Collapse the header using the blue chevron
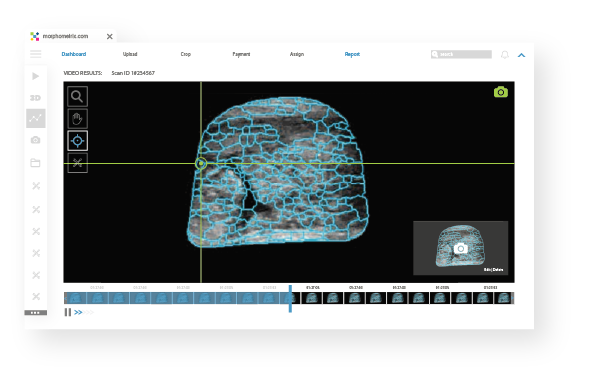This screenshot has width=590, height=382. point(521,55)
